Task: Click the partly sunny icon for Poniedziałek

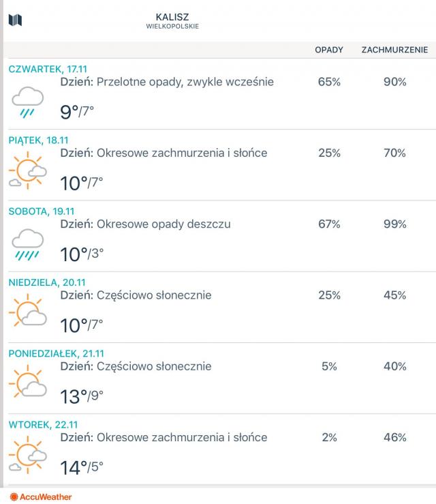Action: [27, 385]
